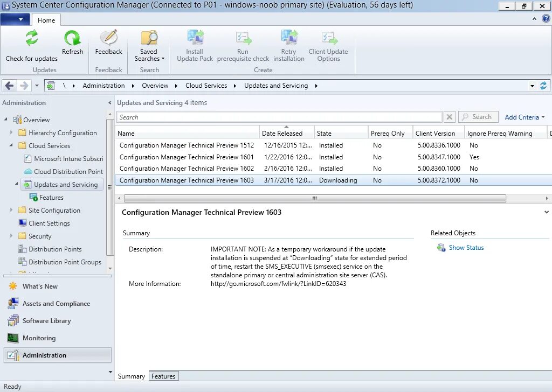
Task: Click Cloud Services in the breadcrumb
Action: pos(206,86)
